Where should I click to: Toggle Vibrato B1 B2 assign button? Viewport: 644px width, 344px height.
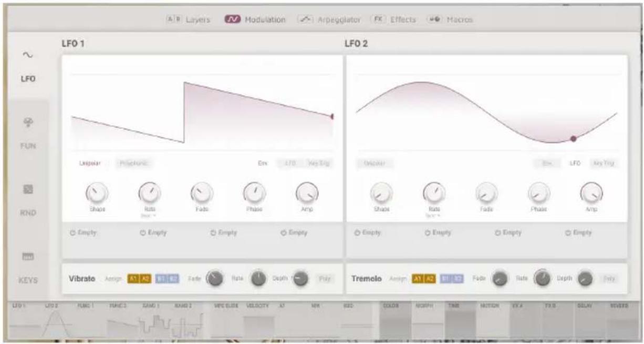click(167, 278)
